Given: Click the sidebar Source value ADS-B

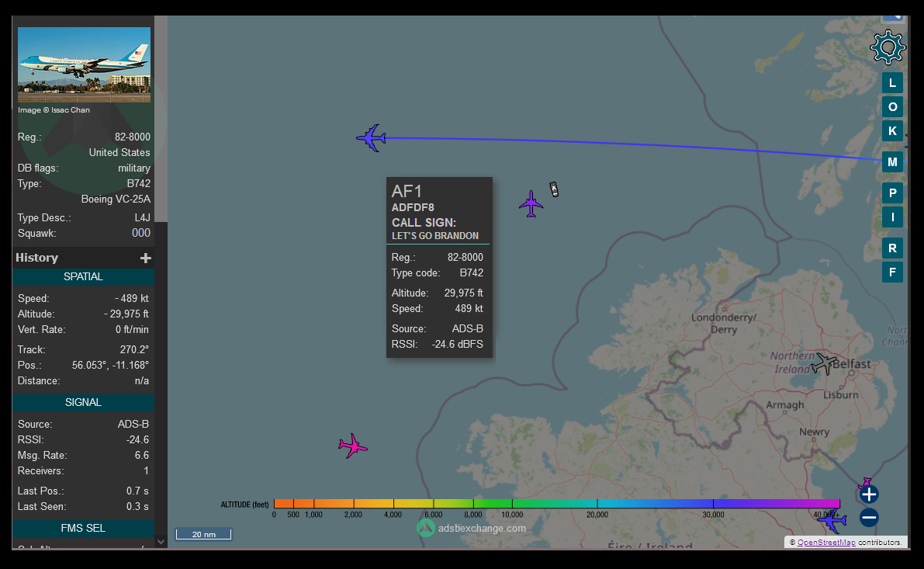Looking at the screenshot, I should click(133, 424).
